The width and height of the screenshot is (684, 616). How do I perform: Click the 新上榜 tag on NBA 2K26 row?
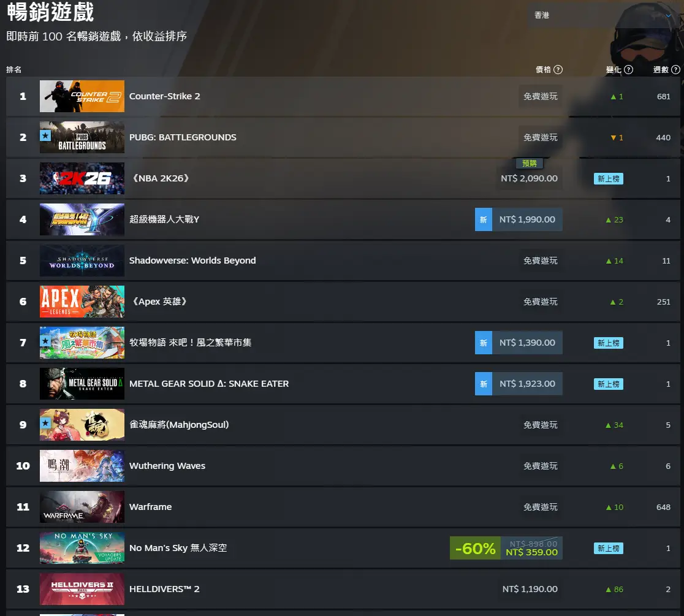tap(608, 178)
